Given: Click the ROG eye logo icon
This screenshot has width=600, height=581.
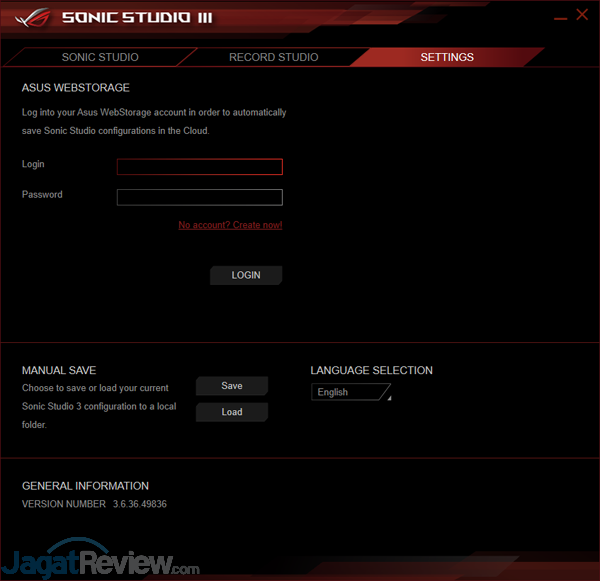Looking at the screenshot, I should tap(33, 17).
